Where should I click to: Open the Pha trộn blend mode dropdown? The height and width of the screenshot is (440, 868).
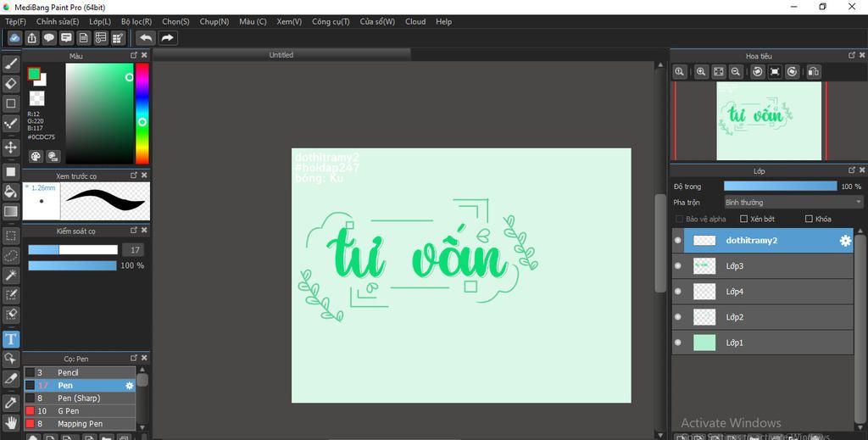[793, 202]
